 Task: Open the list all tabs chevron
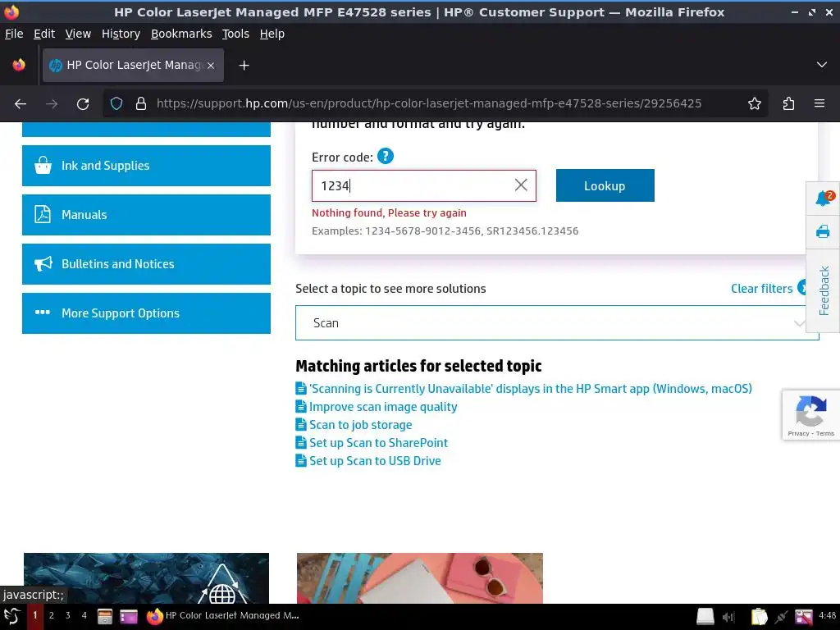click(x=822, y=65)
